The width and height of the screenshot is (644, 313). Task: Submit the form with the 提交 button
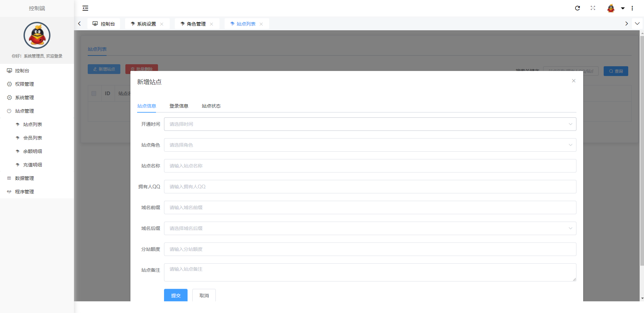coord(175,295)
